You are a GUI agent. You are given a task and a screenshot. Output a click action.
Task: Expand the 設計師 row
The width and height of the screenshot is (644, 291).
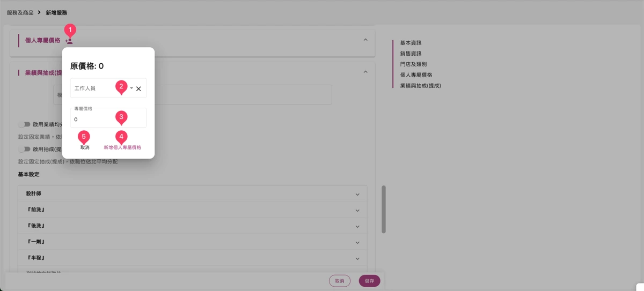tap(193, 194)
